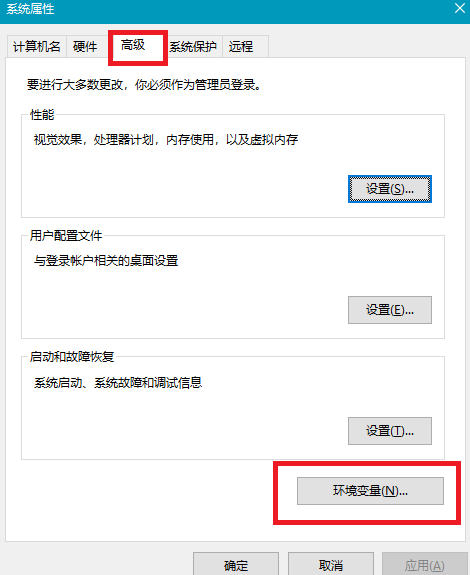Open performance 设置(S) button
Image resolution: width=470 pixels, height=575 pixels.
click(390, 189)
